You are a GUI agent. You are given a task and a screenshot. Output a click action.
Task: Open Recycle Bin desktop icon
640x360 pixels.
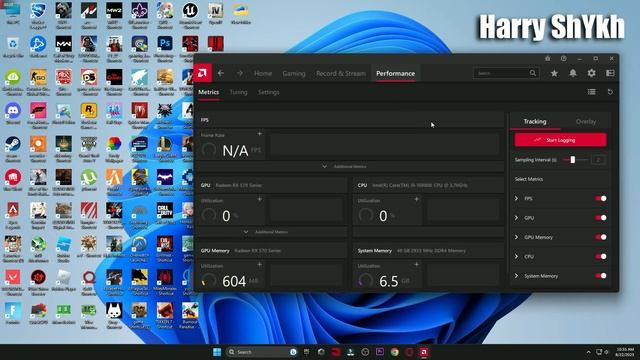[x=13, y=46]
